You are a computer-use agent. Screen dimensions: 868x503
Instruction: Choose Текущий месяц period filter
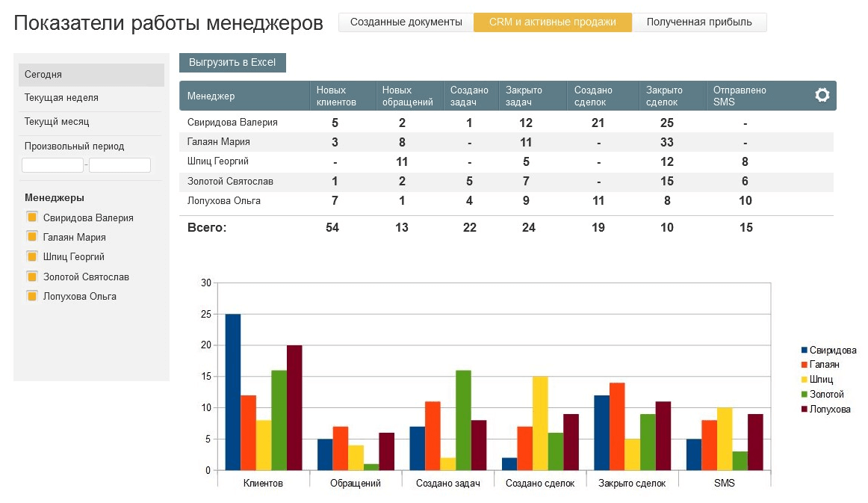pos(91,122)
